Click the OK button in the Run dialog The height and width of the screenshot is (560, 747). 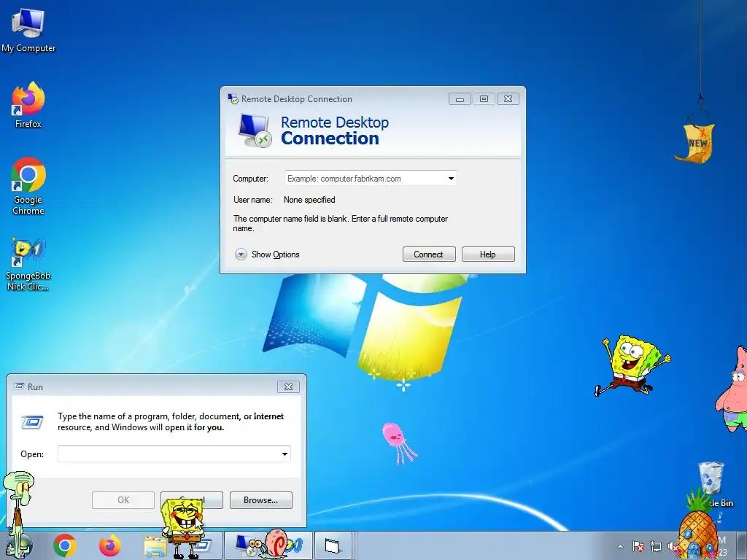click(x=123, y=500)
